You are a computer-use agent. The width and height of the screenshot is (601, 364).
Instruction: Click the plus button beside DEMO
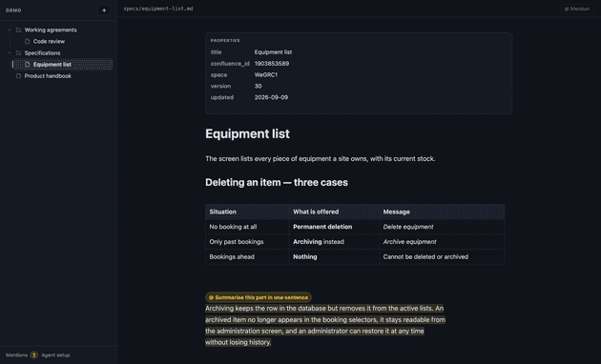point(104,10)
